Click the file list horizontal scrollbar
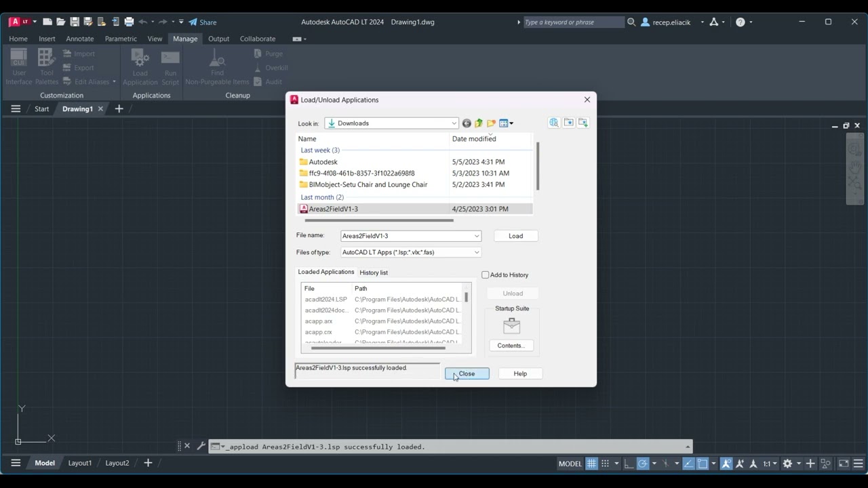Image resolution: width=868 pixels, height=488 pixels. click(379, 220)
